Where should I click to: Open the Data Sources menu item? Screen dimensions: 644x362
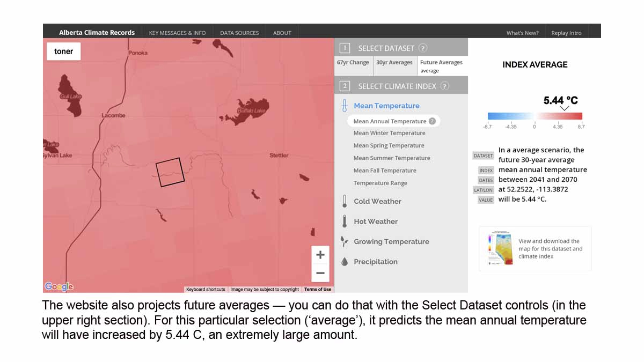coord(239,33)
